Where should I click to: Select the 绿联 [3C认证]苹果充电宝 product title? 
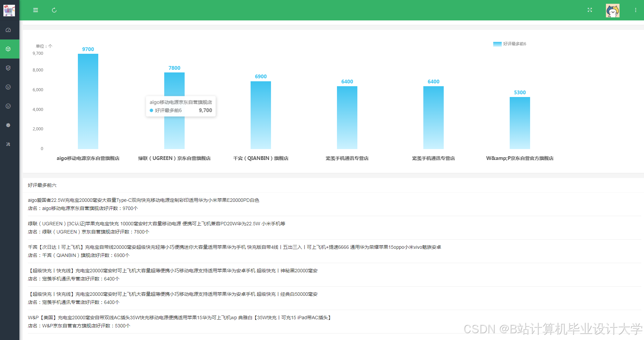156,224
